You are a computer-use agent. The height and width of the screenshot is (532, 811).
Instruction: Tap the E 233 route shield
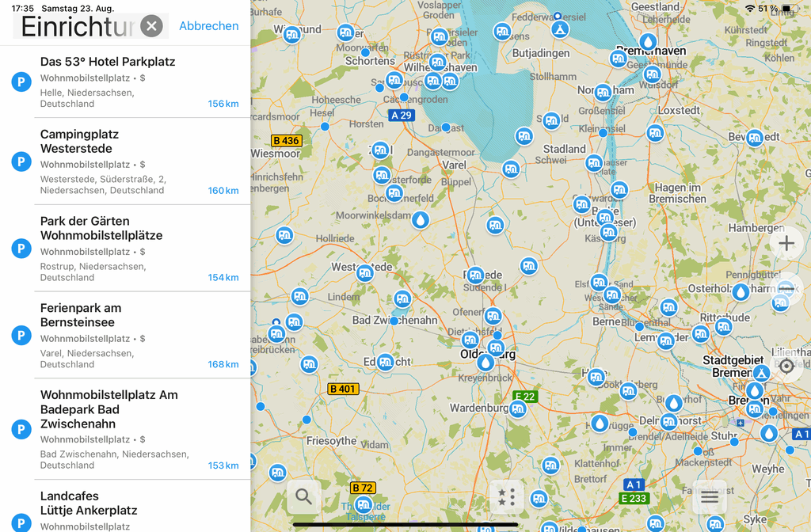tap(634, 499)
